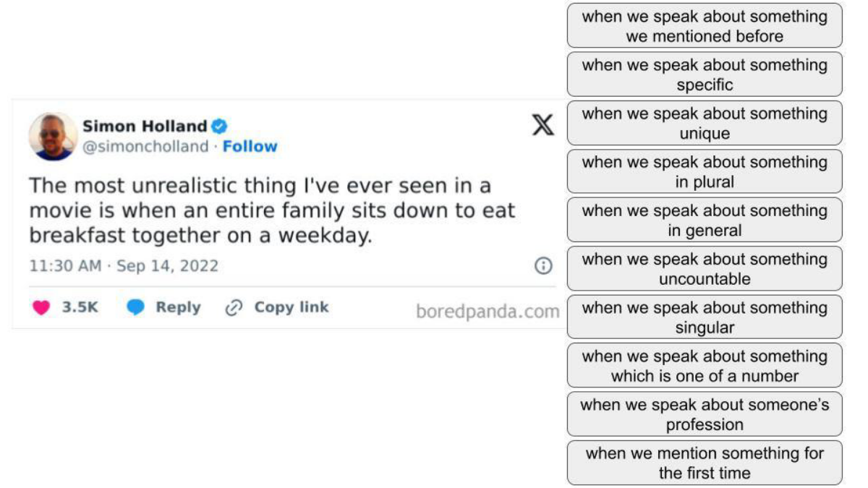
Task: Select 'something we mentioned before' card
Action: pos(705,26)
